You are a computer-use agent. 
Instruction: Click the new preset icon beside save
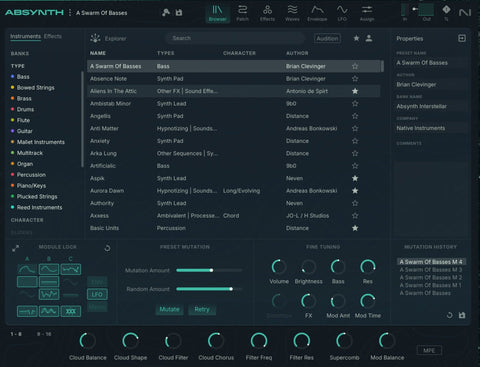[166, 13]
